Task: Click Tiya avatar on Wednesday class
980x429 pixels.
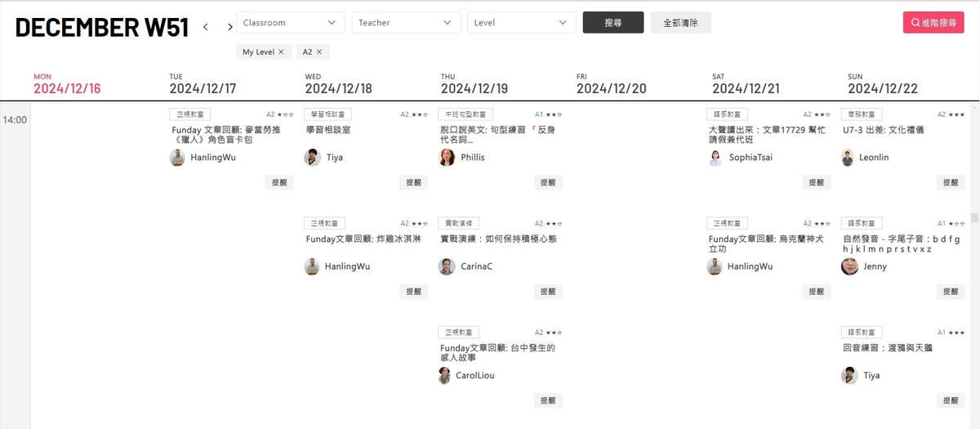Action: [x=312, y=158]
